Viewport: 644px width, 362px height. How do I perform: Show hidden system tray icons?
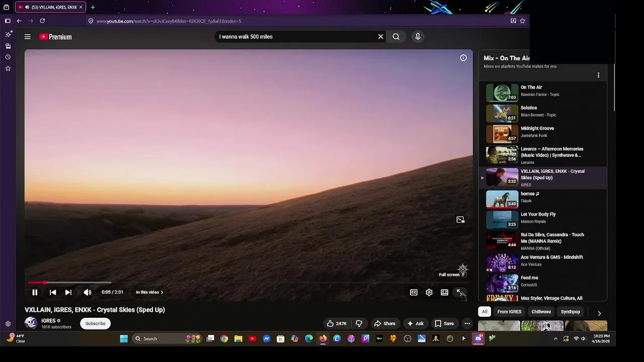coord(555,339)
